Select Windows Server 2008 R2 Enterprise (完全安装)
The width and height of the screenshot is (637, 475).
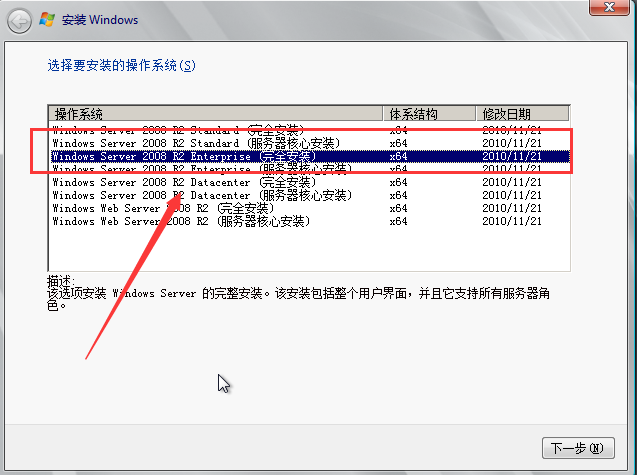310,156
